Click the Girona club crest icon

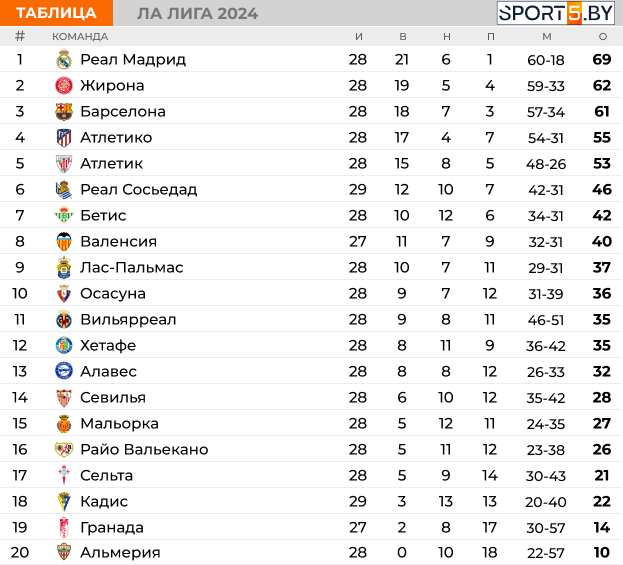point(64,86)
